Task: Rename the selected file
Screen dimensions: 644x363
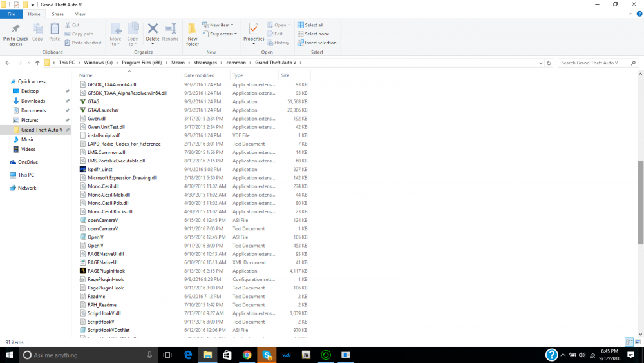Action: pos(170,32)
